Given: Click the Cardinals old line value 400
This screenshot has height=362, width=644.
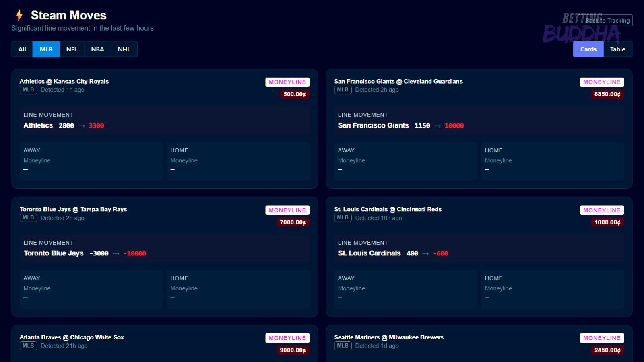Looking at the screenshot, I should click(x=412, y=253).
